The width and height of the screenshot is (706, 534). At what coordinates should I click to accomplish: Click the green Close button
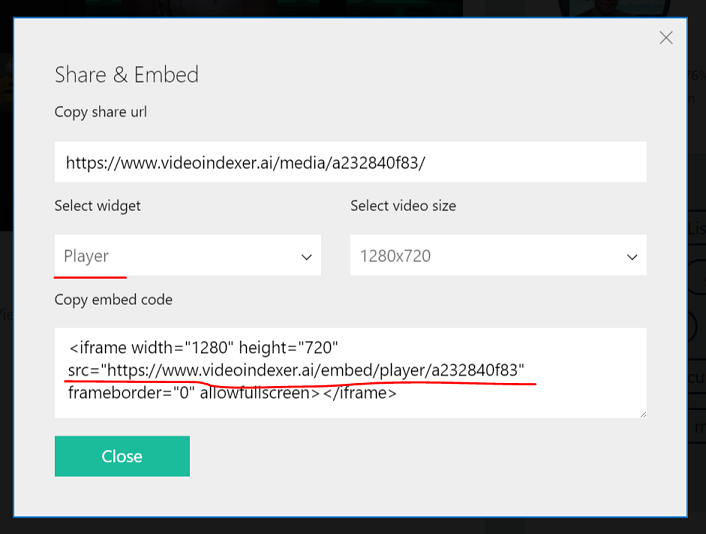122,456
